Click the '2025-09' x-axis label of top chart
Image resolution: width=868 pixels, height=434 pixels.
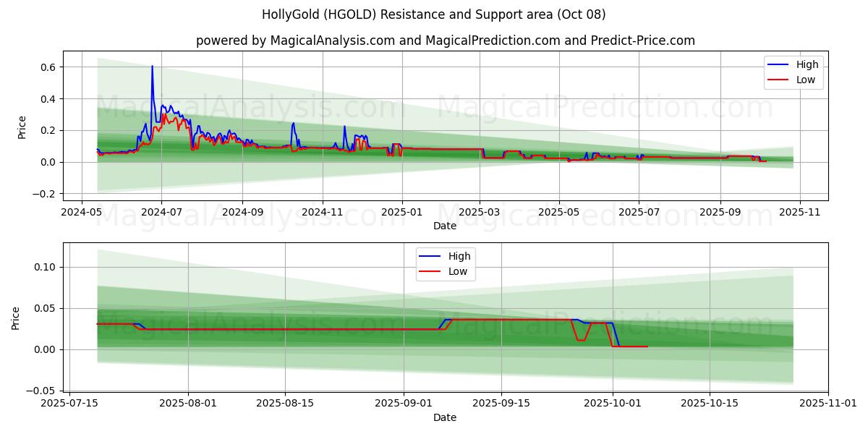tap(720, 213)
